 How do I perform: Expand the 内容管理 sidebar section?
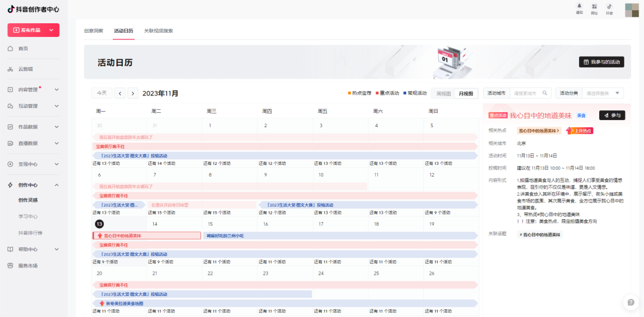click(57, 90)
